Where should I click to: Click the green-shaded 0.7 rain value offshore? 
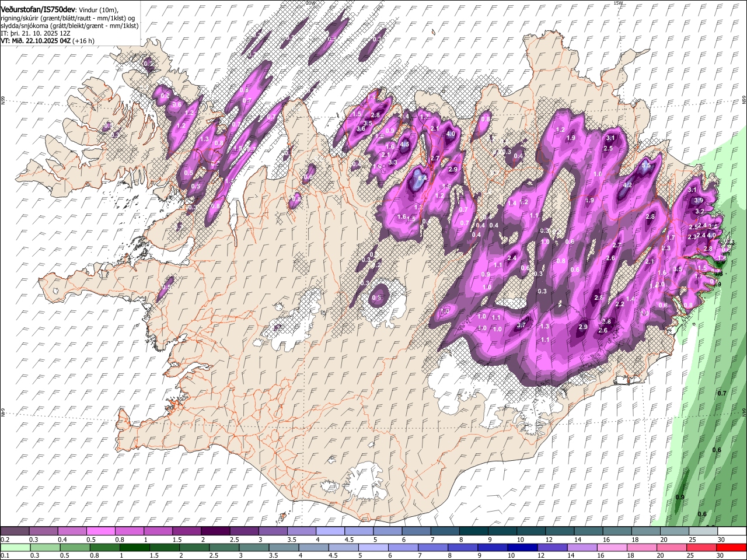click(x=722, y=393)
